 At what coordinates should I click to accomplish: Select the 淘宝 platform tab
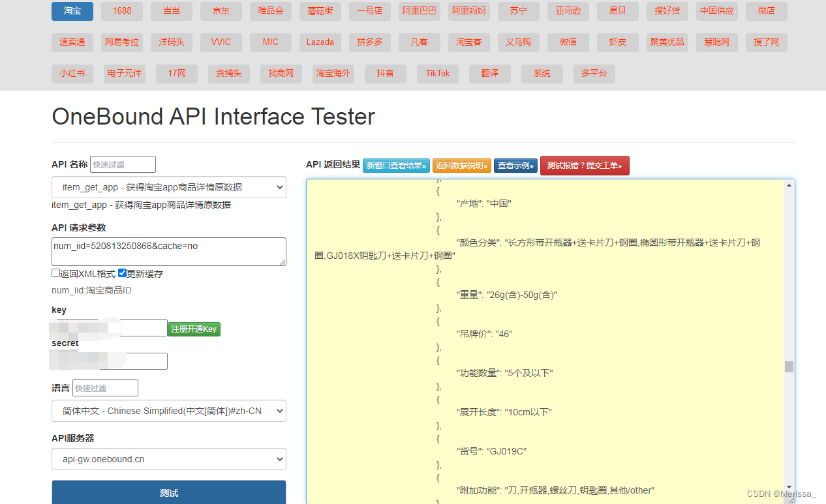[x=72, y=11]
